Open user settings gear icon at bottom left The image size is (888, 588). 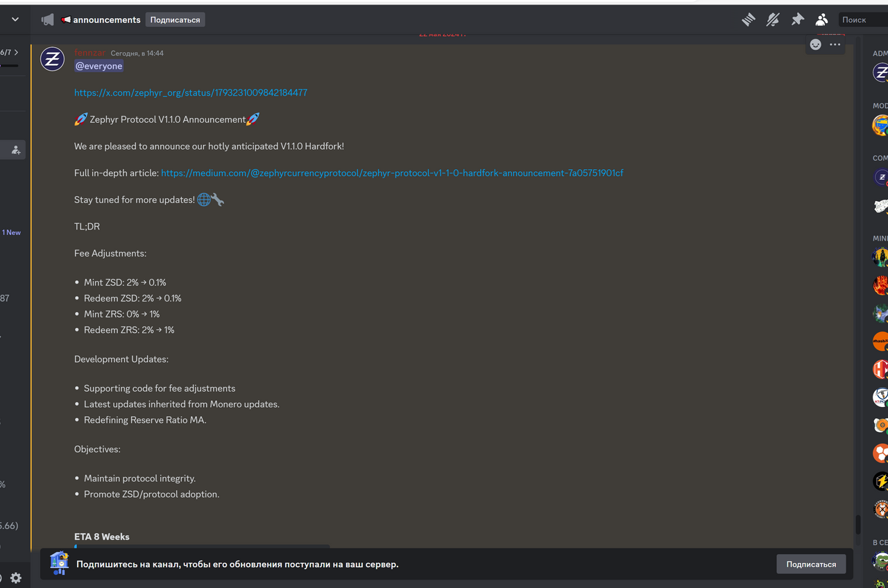[16, 578]
